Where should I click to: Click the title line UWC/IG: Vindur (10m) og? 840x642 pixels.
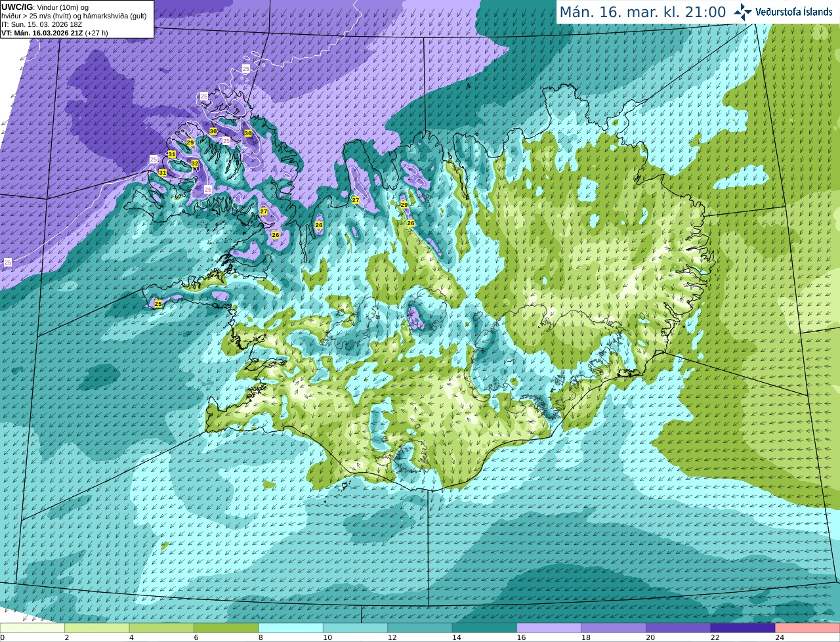pyautogui.click(x=45, y=7)
